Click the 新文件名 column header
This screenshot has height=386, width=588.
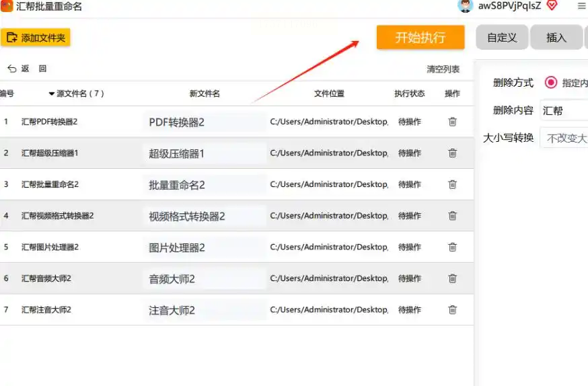tap(205, 93)
